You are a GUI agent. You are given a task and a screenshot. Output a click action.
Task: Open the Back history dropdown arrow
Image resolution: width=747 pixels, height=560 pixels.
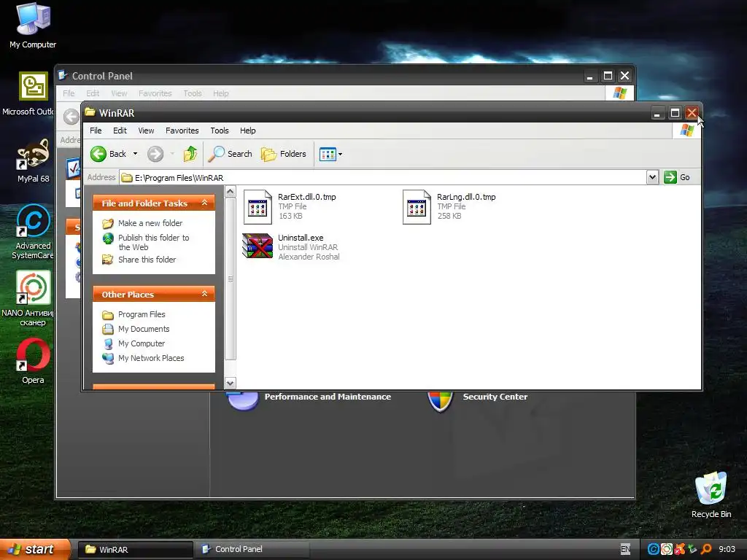tap(135, 154)
